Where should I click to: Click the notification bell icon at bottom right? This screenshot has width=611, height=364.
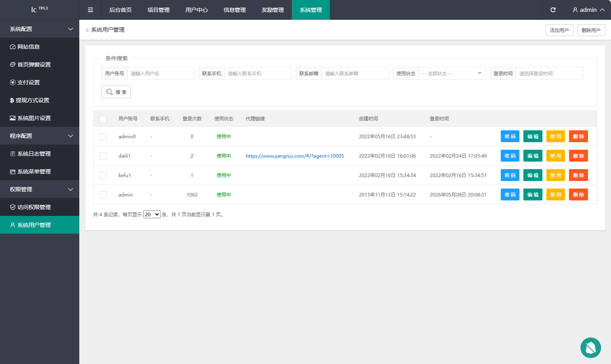click(x=591, y=348)
